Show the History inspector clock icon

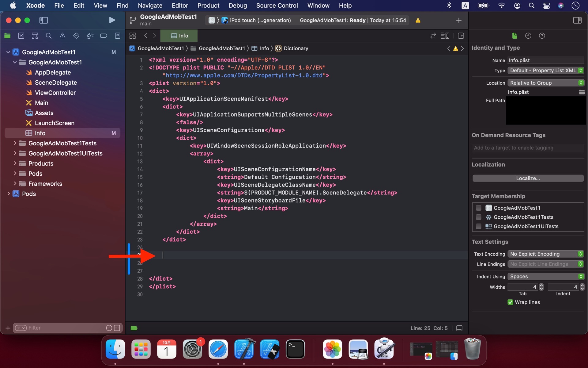528,36
